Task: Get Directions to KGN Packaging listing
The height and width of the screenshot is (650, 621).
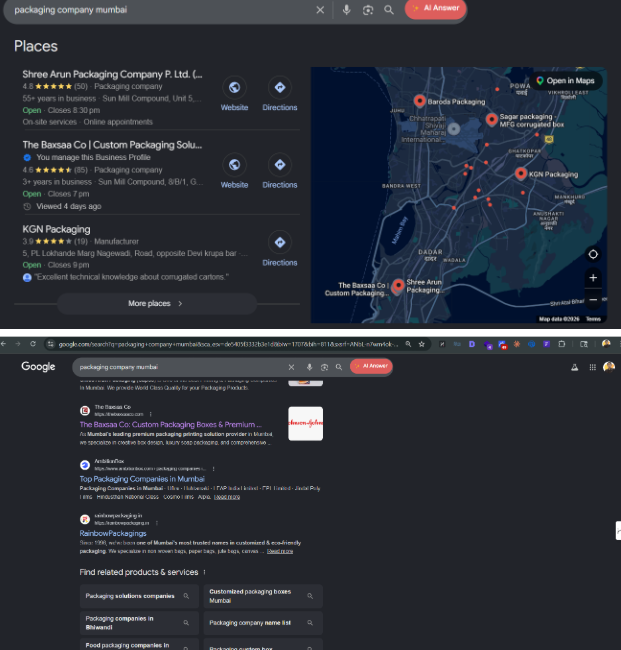Action: coord(280,249)
